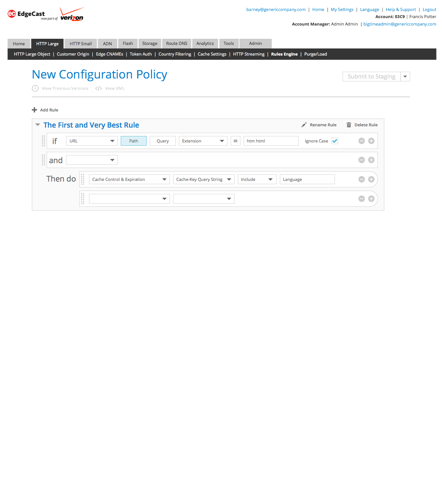
Task: Open Cache Settings submenu item
Action: coord(212,54)
